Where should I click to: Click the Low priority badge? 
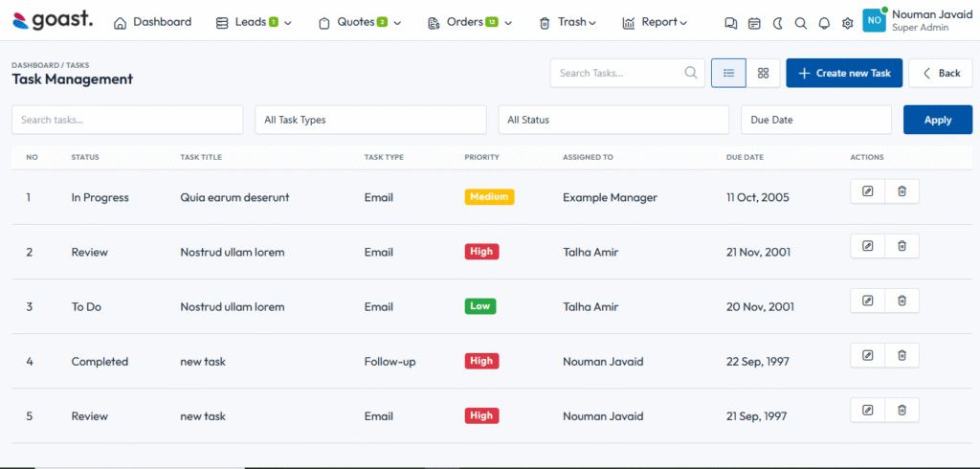480,306
